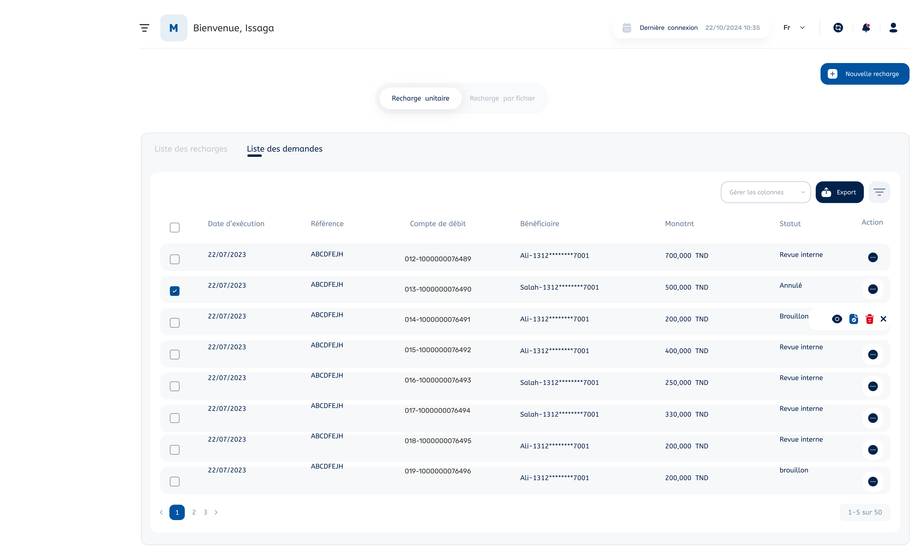The height and width of the screenshot is (560, 924).
Task: Click the Bénéficiaire column header
Action: (540, 224)
